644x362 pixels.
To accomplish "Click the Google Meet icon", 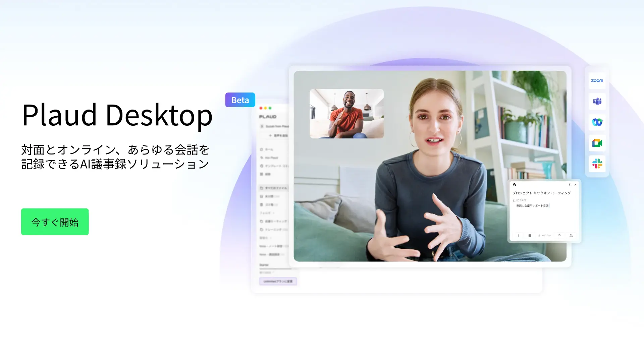I will point(597,143).
